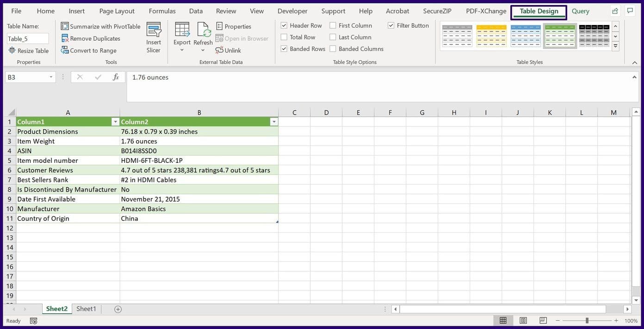Select cell containing HDMI-6FT-BLACK-1P
The width and height of the screenshot is (644, 329).
[199, 161]
